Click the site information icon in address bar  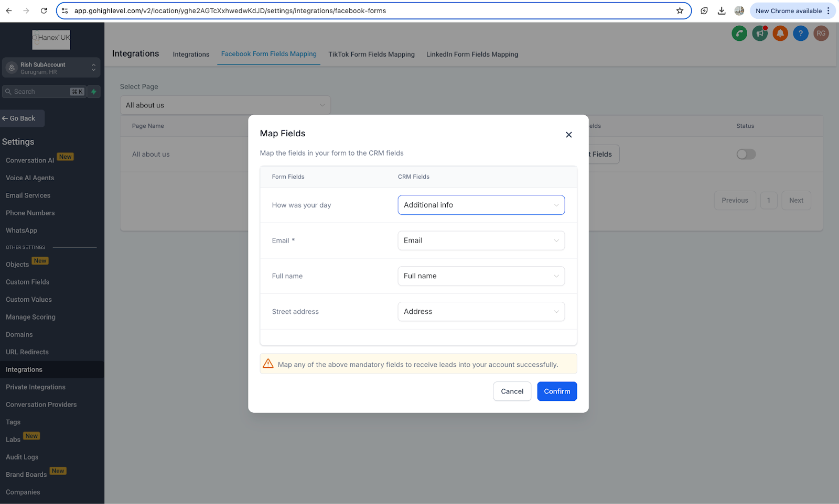click(65, 10)
